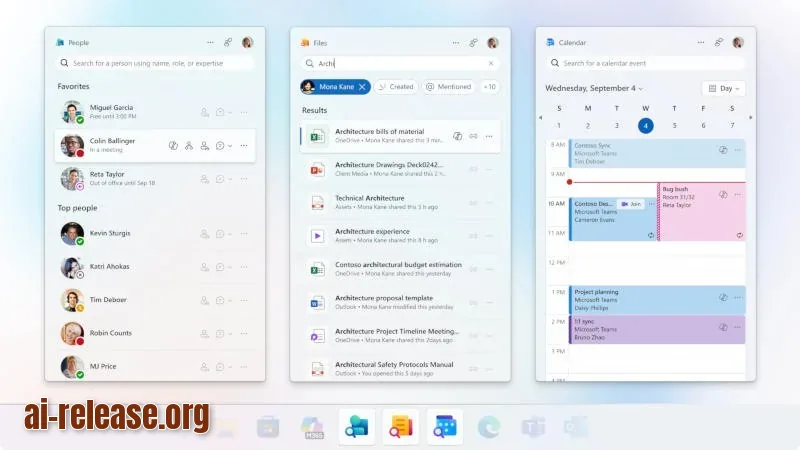The height and width of the screenshot is (450, 800).
Task: Expand chat dropdown for Colin Ballinger
Action: click(230, 146)
